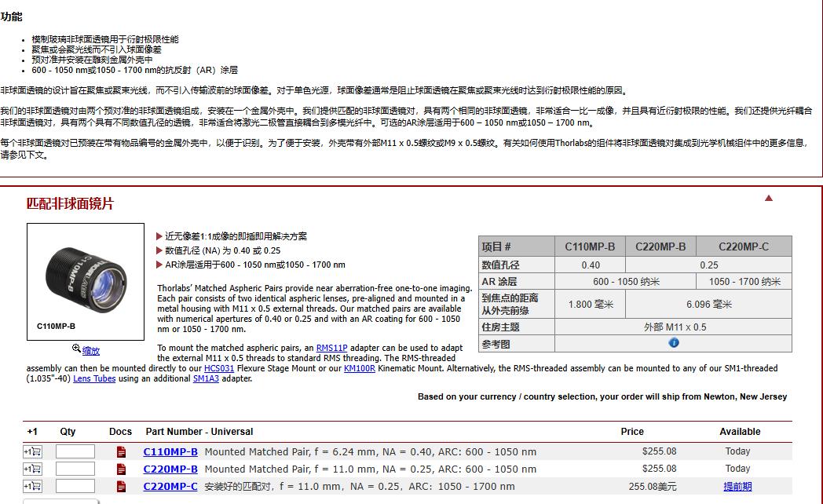Follow the KM100R kinematic mount link
Screen dimensions: 823x504
click(x=360, y=368)
